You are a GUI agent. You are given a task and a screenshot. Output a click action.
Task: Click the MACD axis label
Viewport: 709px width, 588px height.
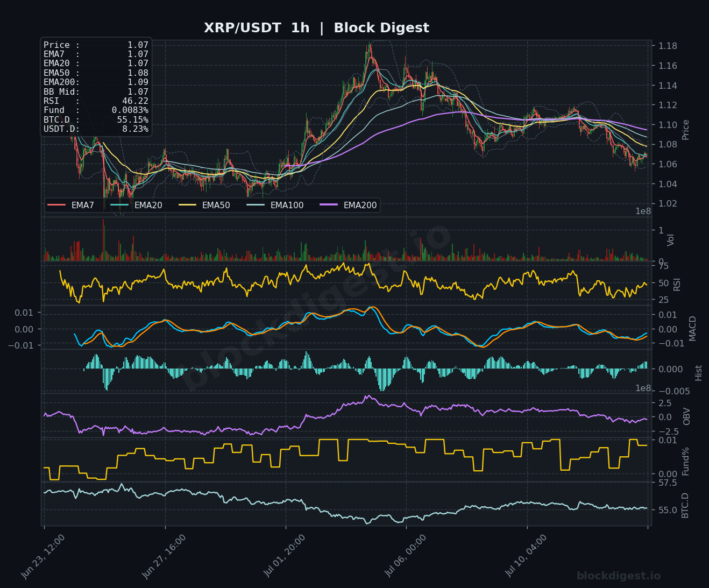click(x=692, y=328)
